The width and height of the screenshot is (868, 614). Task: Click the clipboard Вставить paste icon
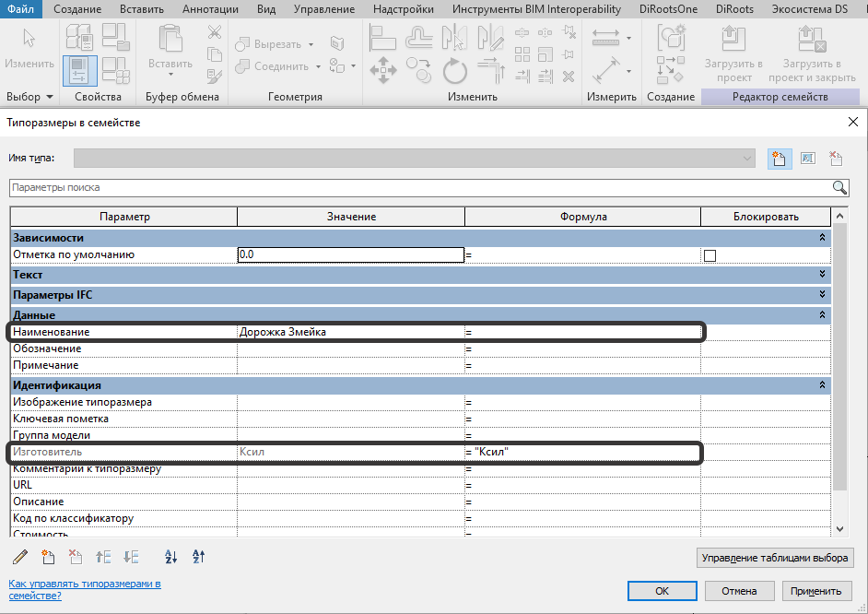[x=170, y=39]
